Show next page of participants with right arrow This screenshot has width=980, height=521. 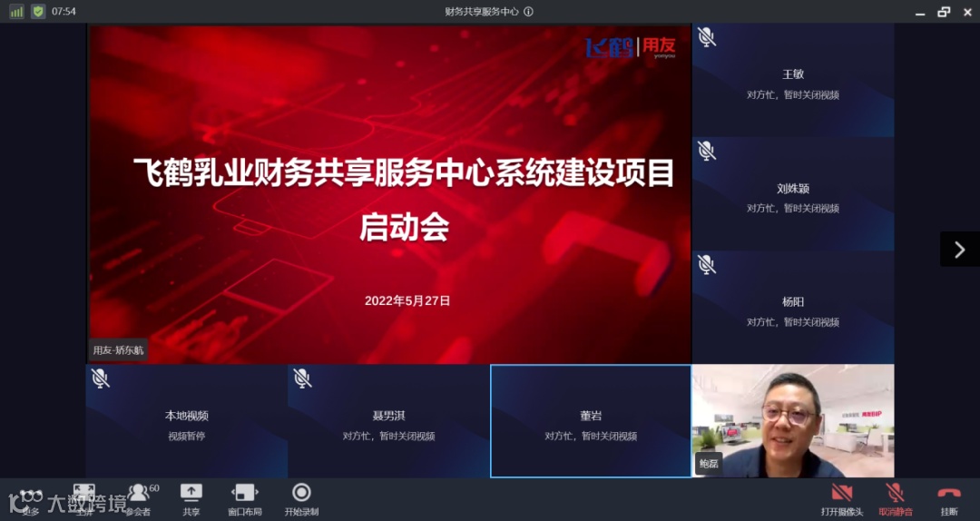(x=959, y=250)
